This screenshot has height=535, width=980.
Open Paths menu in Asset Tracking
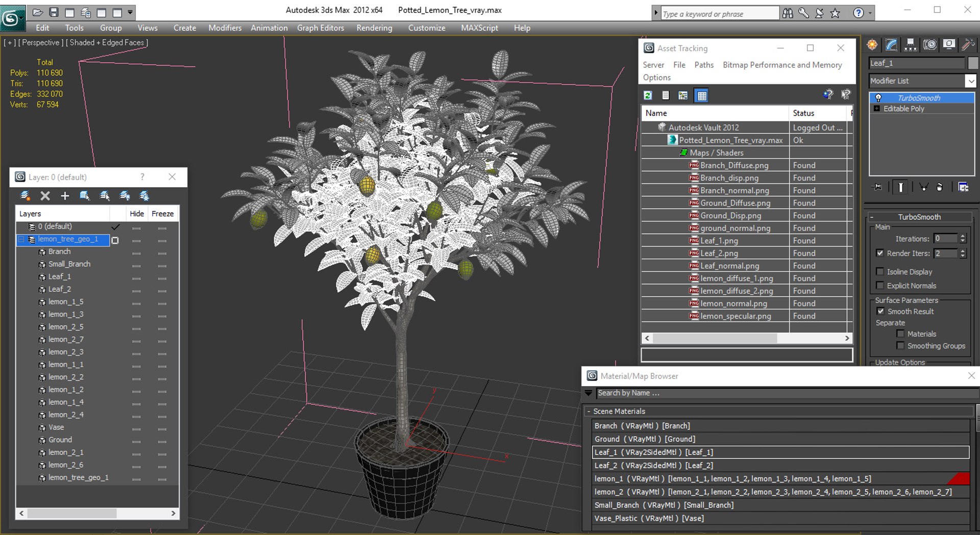click(x=704, y=65)
